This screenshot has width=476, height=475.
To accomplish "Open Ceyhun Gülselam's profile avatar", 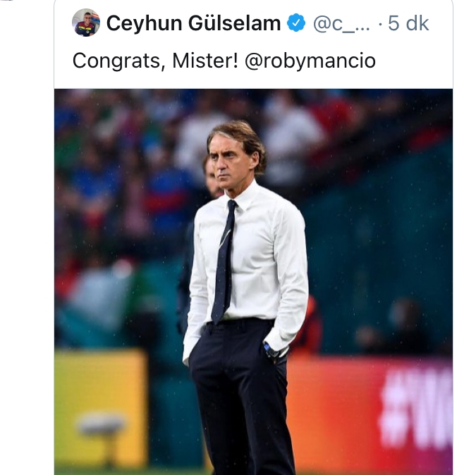I will (x=86, y=23).
